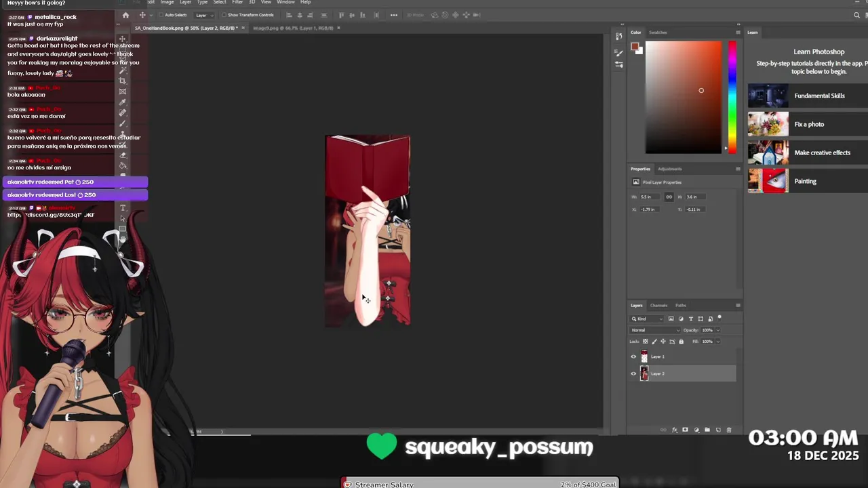Viewport: 868px width, 488px height.
Task: Select the Spot Healing Brush tool
Action: pyautogui.click(x=123, y=113)
